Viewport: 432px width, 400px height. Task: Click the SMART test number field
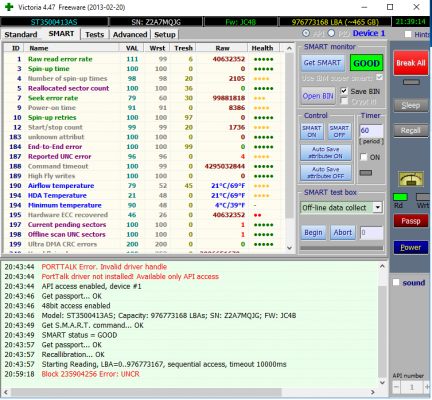[371, 233]
